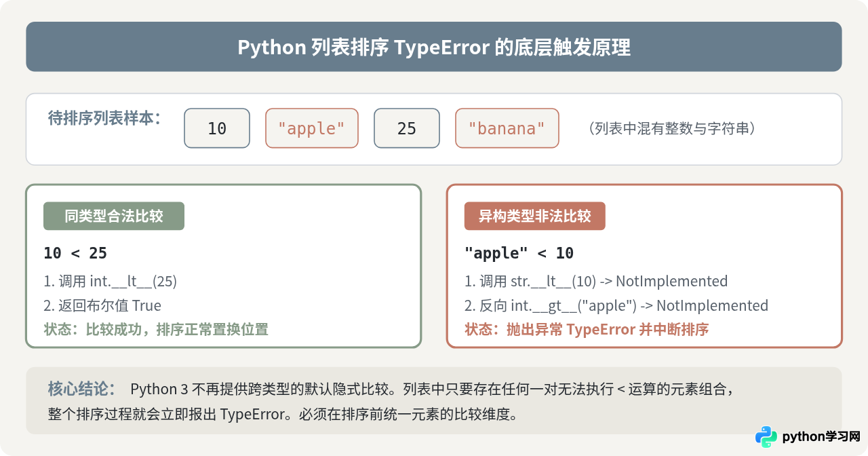This screenshot has width=868, height=456.
Task: Click the line '2. 反向 int.__gt__("apple") -> NotImplemented'
Action: (x=616, y=306)
